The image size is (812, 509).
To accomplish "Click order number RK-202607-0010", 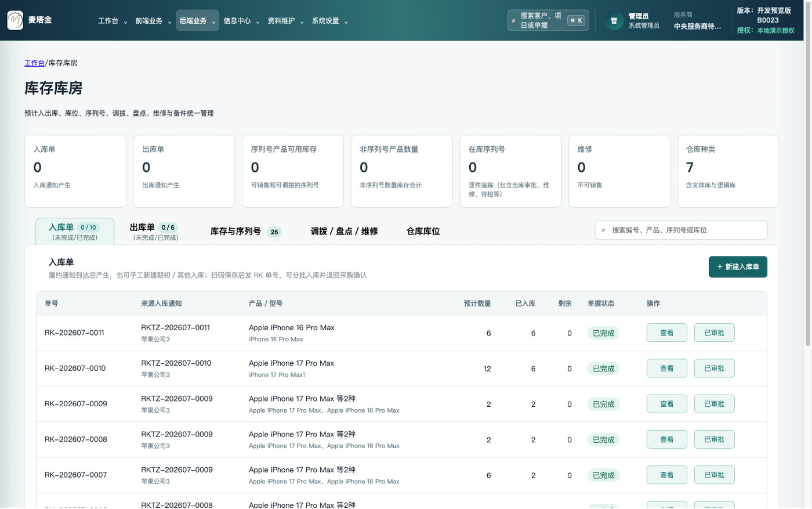I will 75,369.
